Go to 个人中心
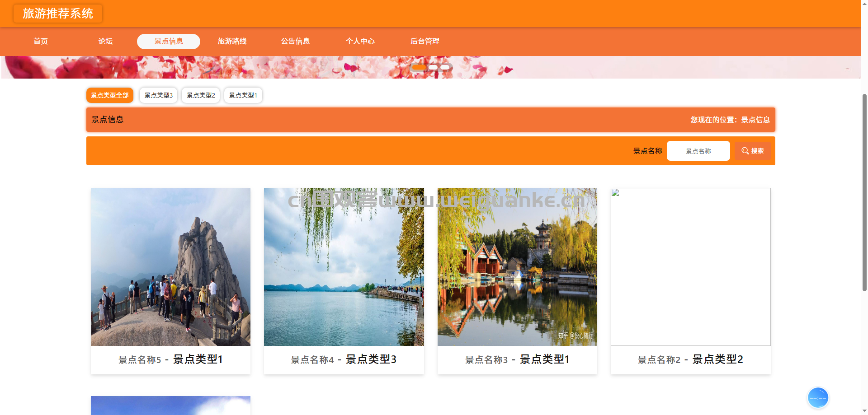 [360, 41]
